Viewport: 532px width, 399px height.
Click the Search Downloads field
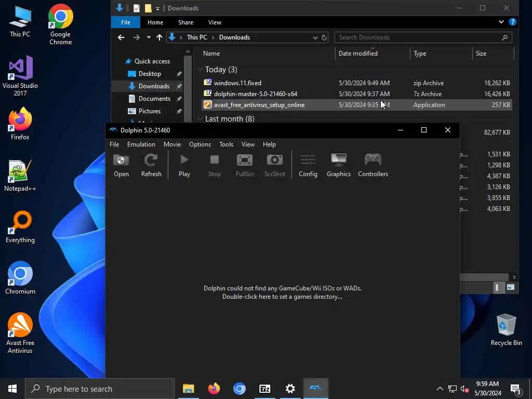click(x=423, y=37)
